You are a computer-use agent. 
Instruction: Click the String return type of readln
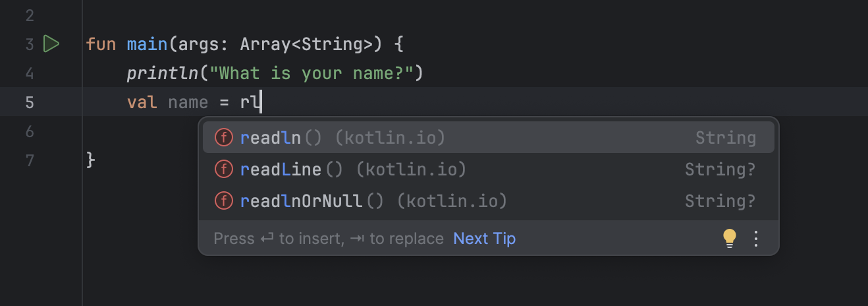click(725, 138)
